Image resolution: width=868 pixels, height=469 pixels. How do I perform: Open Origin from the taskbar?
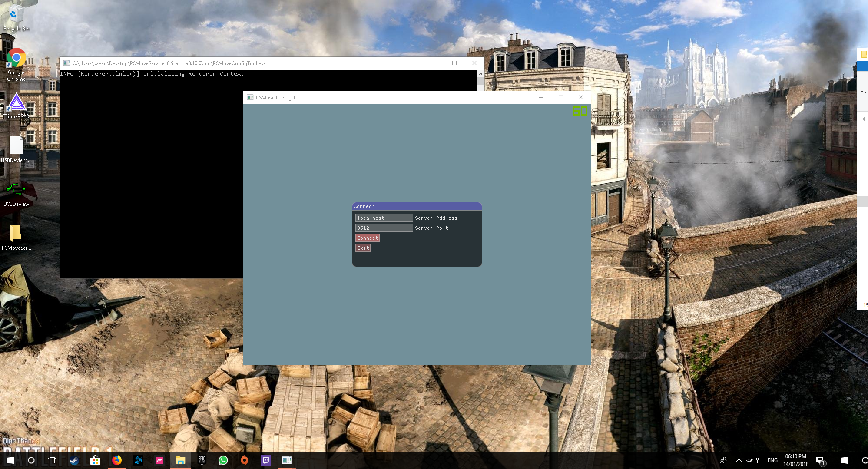click(245, 460)
